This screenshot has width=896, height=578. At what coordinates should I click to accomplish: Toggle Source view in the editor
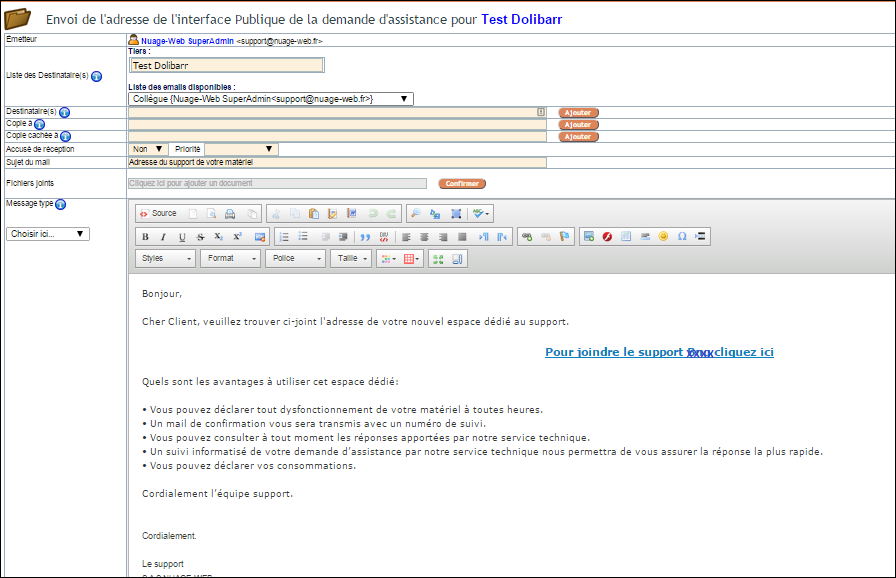click(158, 213)
